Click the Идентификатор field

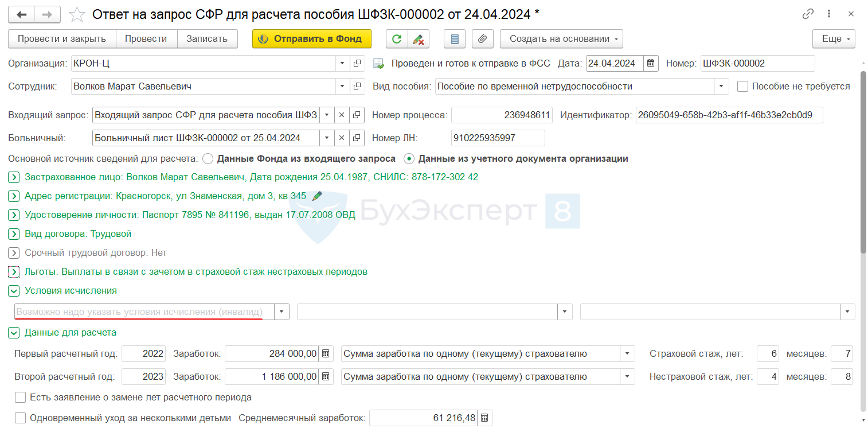pyautogui.click(x=729, y=115)
